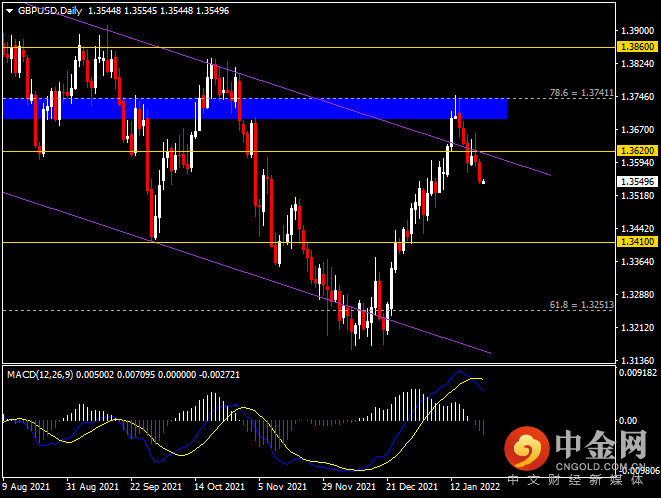Screen dimensions: 661x498
Task: Select the 1.35940 price axis value
Action: [x=638, y=163]
